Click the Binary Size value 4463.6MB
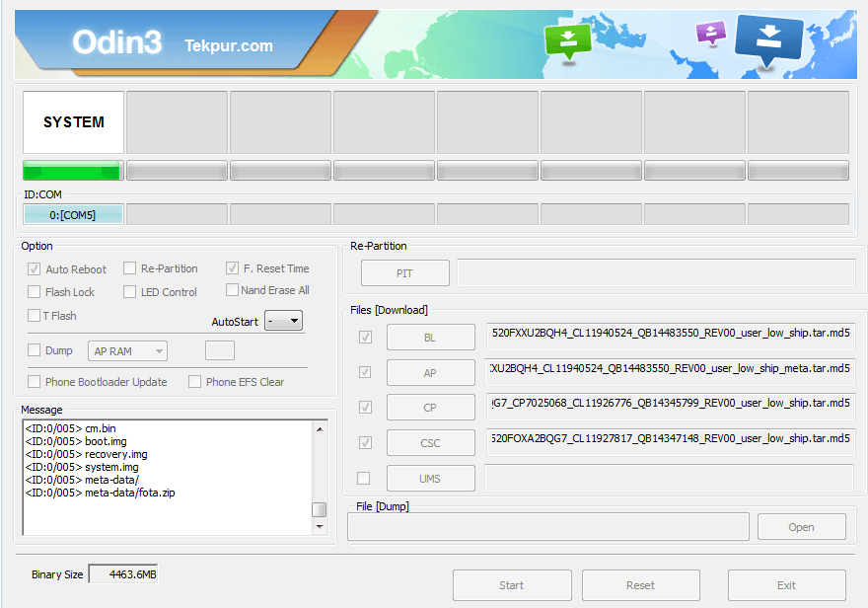Viewport: 868px width, 608px height. coord(123,574)
